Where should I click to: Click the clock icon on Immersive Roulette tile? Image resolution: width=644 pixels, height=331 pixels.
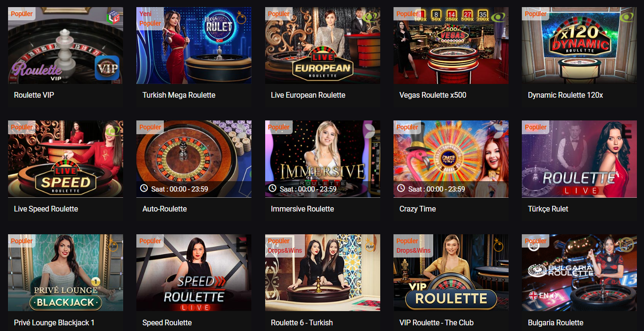click(272, 188)
